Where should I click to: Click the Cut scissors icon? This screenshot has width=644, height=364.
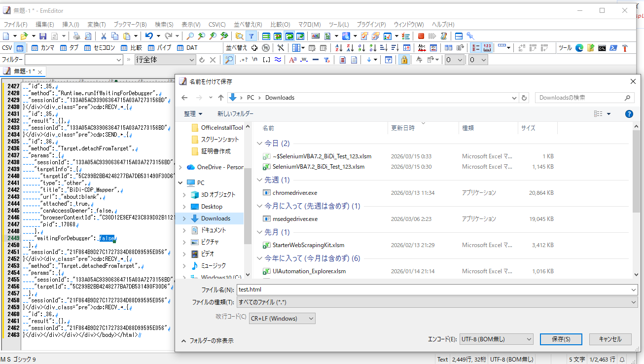[x=104, y=36]
